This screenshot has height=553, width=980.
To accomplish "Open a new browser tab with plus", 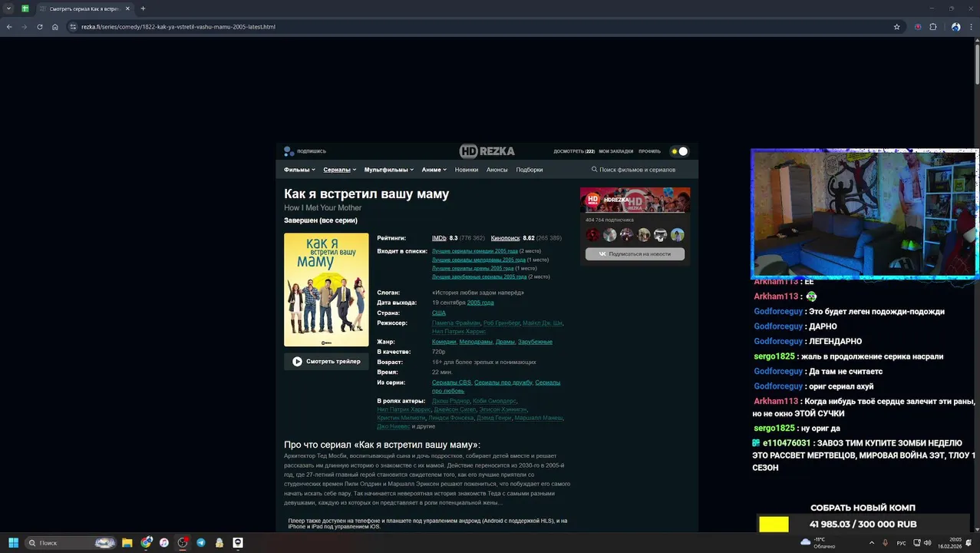I will click(143, 8).
